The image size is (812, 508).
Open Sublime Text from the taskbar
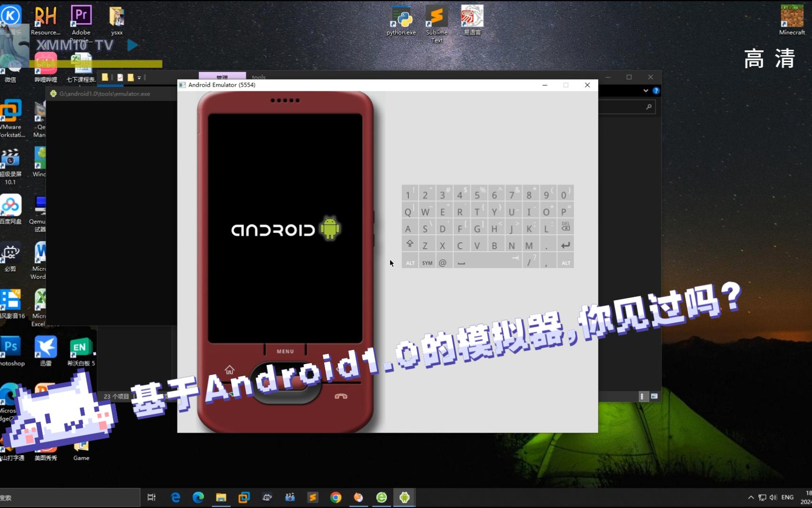point(313,497)
